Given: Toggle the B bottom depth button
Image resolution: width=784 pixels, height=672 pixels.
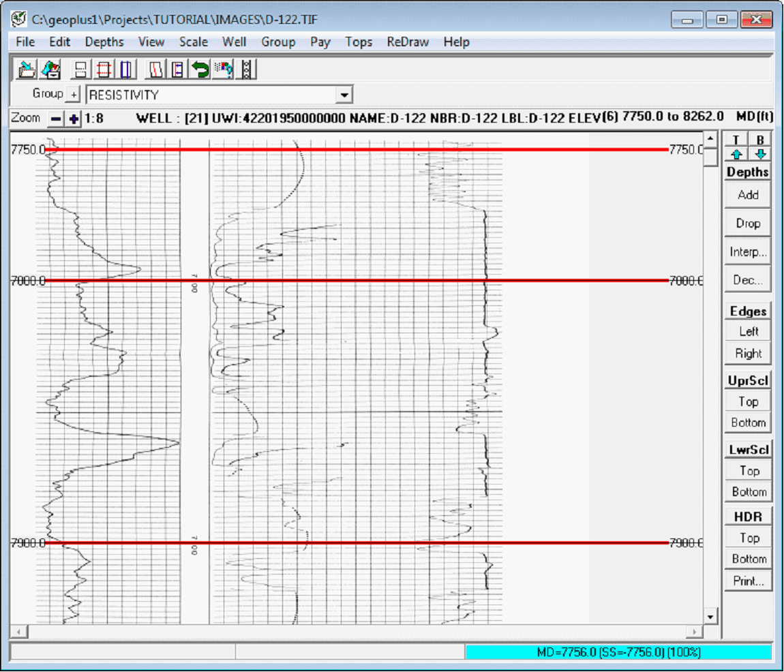Looking at the screenshot, I should [x=759, y=139].
